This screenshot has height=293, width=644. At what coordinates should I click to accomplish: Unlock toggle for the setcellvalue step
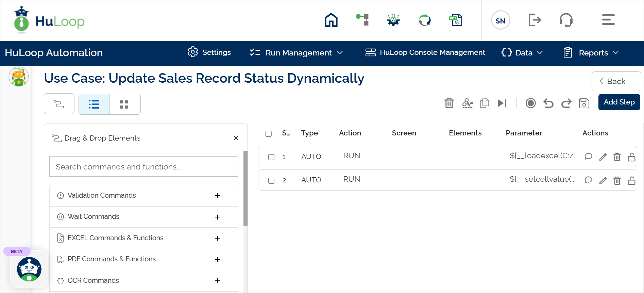point(631,180)
